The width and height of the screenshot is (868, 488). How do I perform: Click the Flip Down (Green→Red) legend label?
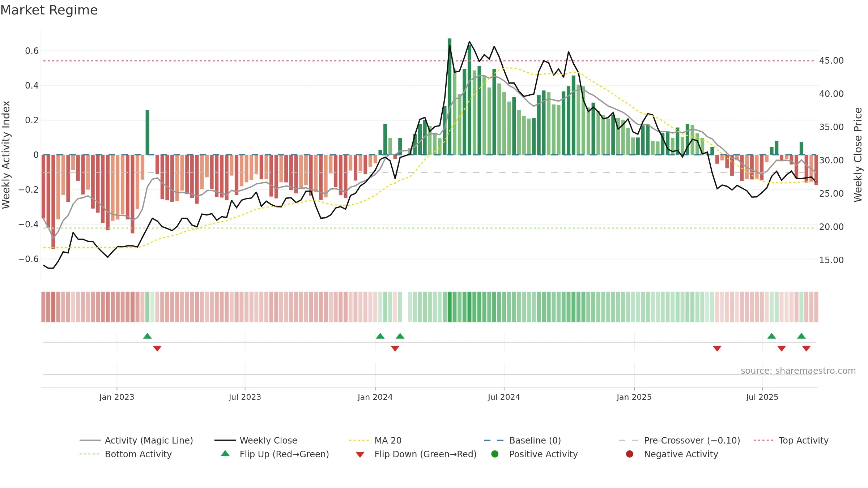(425, 454)
